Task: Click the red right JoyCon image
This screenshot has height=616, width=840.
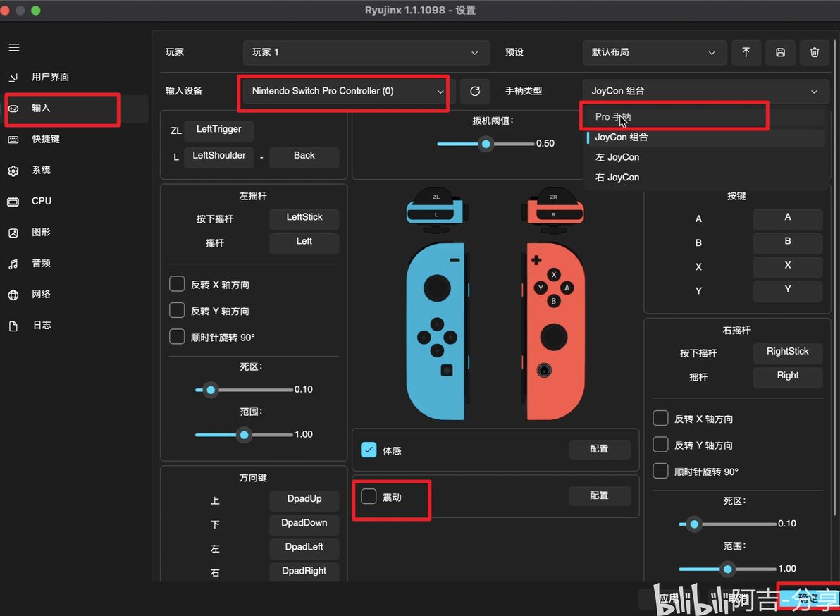Action: pos(553,331)
